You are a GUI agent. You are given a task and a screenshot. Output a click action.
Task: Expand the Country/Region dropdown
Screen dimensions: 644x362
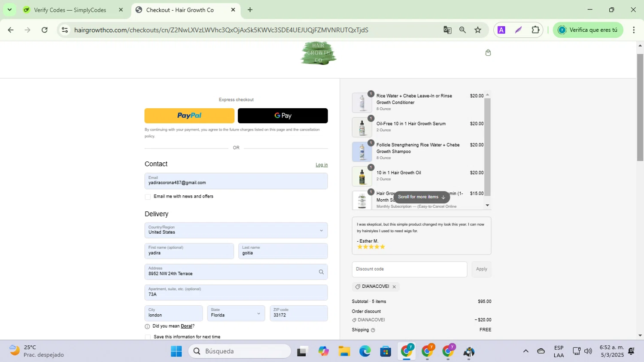point(236,230)
